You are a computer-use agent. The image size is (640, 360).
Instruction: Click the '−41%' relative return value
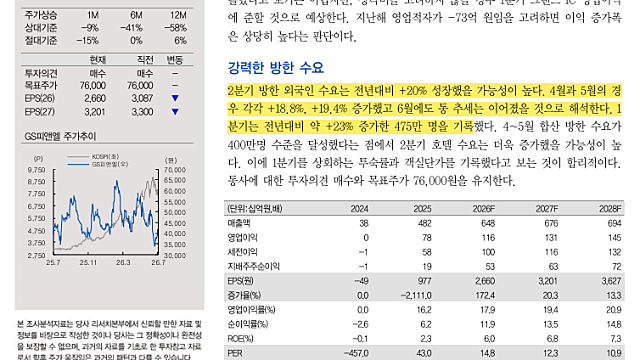(131, 28)
